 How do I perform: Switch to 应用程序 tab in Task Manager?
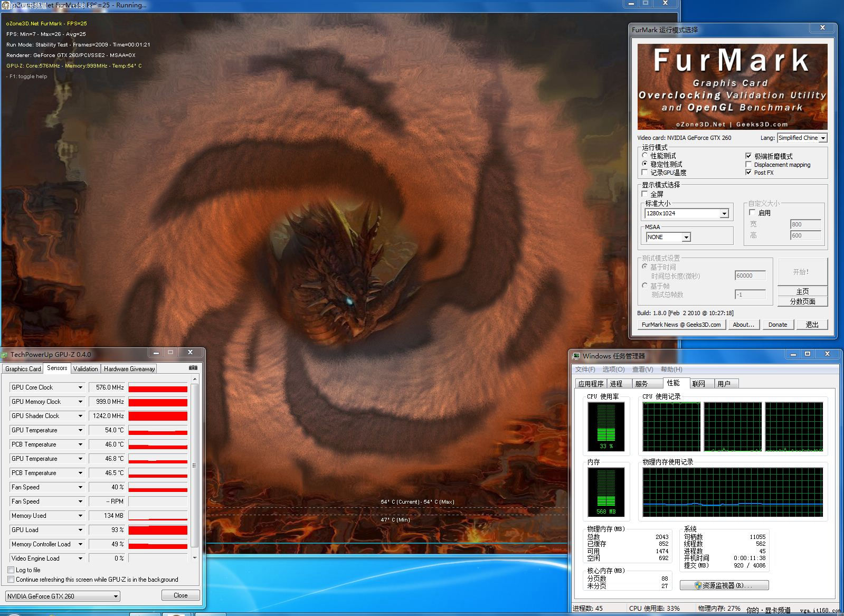pyautogui.click(x=591, y=384)
